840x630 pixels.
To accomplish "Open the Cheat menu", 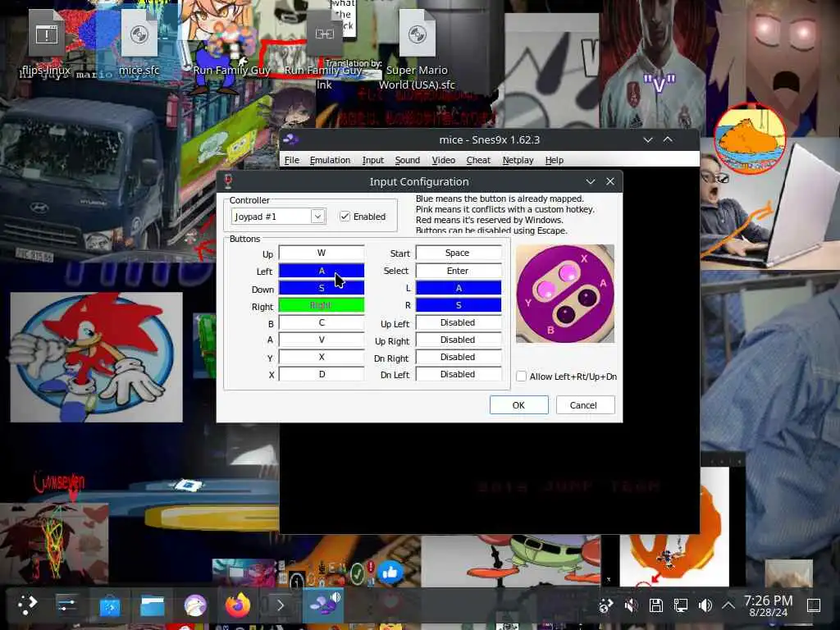I will [478, 160].
